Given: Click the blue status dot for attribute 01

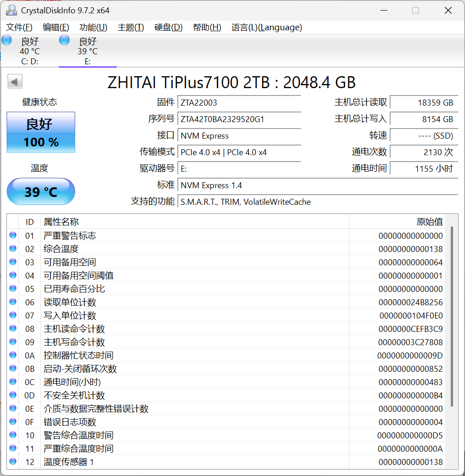Looking at the screenshot, I should tap(13, 235).
